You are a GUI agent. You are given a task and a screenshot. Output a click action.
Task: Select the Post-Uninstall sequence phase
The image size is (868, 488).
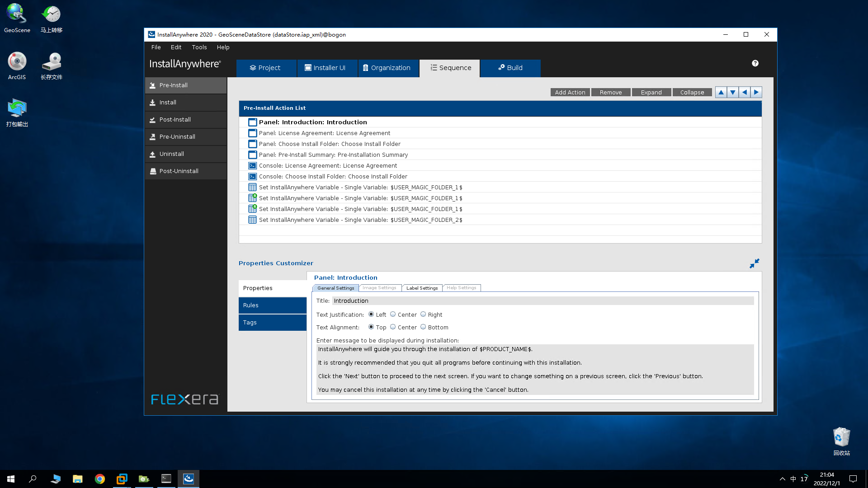[x=186, y=171]
